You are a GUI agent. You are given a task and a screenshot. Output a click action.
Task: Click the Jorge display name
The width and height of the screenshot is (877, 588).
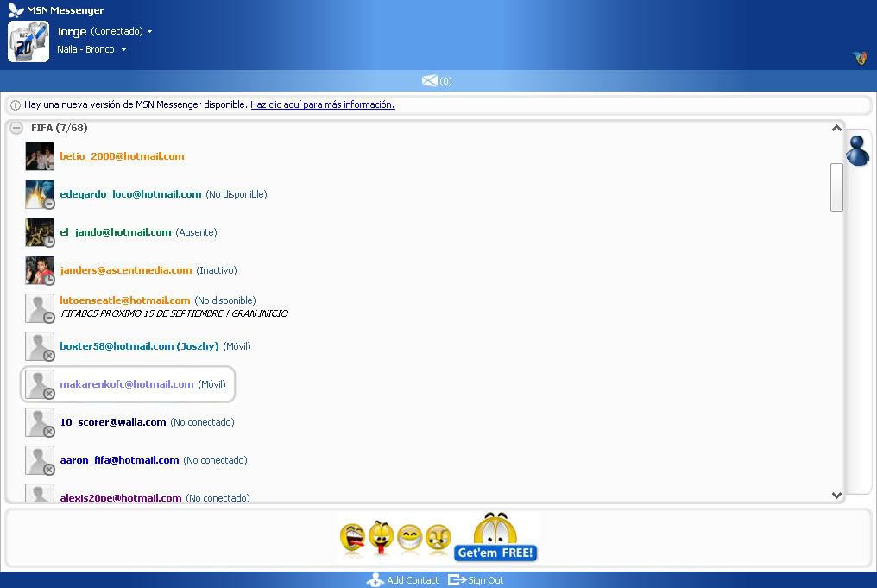(x=71, y=31)
